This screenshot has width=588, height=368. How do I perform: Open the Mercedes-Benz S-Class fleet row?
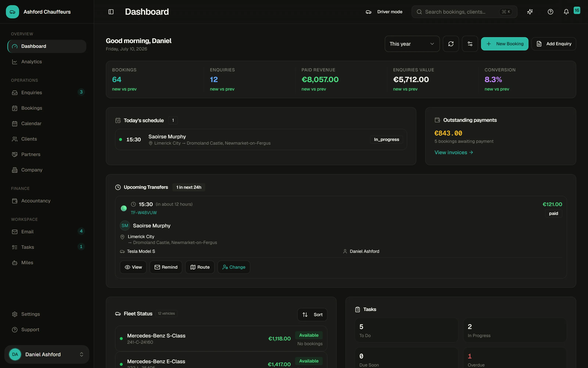coord(221,339)
